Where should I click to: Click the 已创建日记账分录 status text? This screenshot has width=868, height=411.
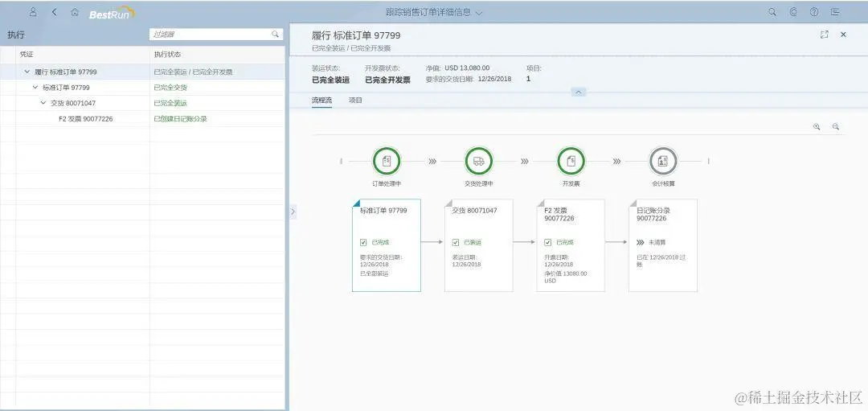181,118
